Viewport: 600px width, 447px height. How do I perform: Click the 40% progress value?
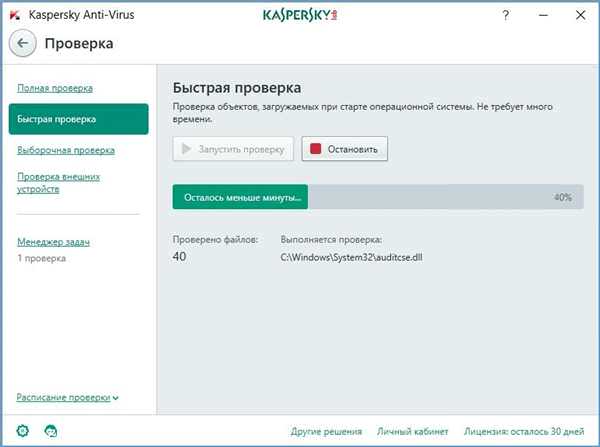[x=562, y=197]
